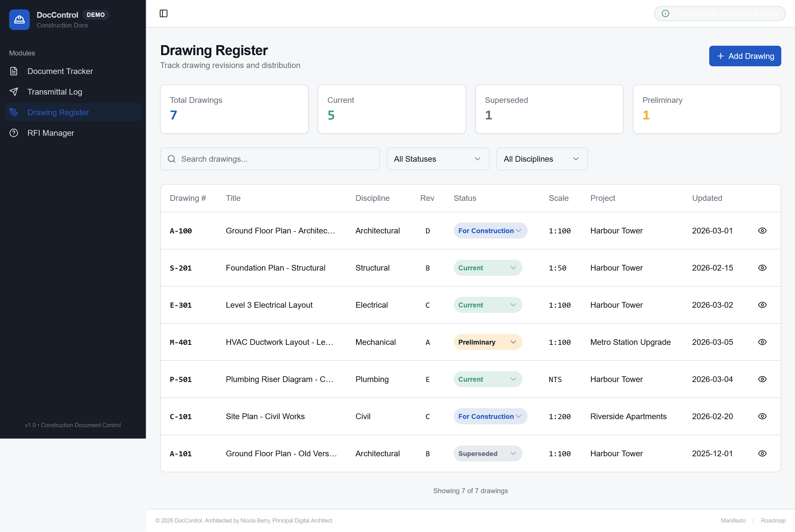795x532 pixels.
Task: Toggle the sidebar panel icon
Action: (163, 14)
